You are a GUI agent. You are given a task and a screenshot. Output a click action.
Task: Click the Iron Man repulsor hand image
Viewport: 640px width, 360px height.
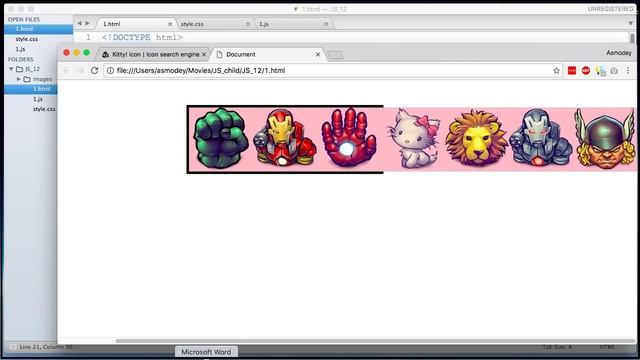click(x=348, y=138)
